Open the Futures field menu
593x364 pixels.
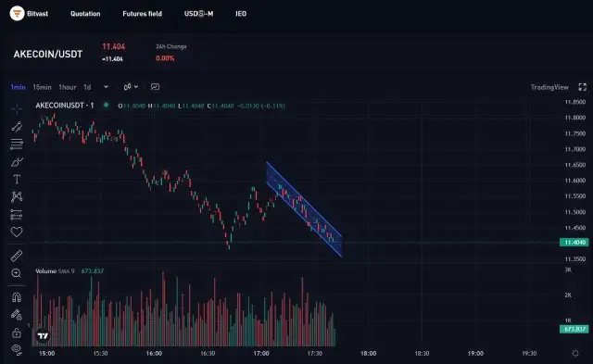(142, 14)
